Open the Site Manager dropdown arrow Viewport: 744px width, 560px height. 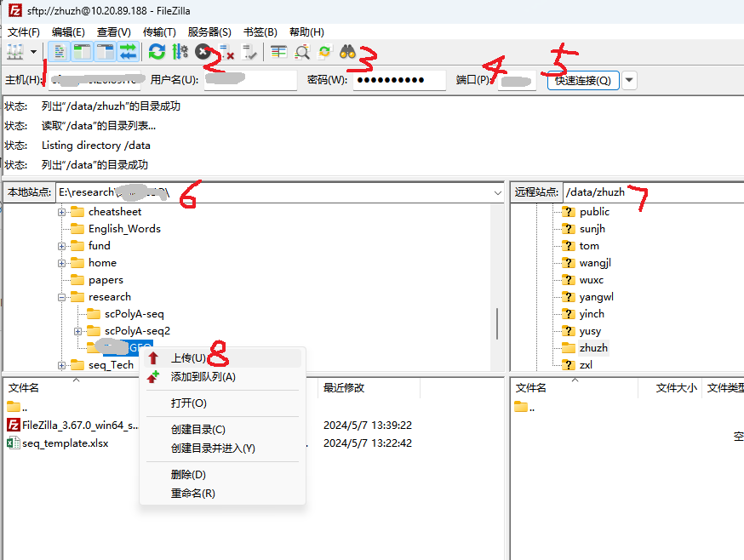pos(33,52)
